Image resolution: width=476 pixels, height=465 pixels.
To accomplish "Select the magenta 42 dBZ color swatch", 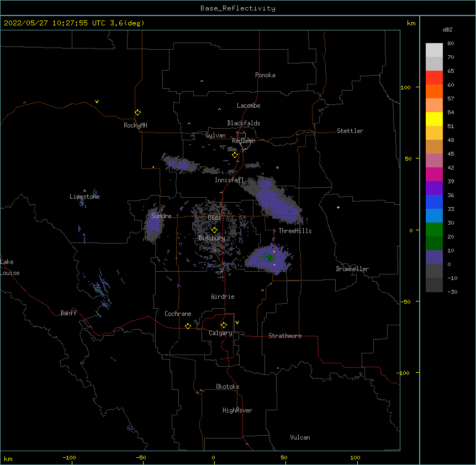I will tap(434, 174).
